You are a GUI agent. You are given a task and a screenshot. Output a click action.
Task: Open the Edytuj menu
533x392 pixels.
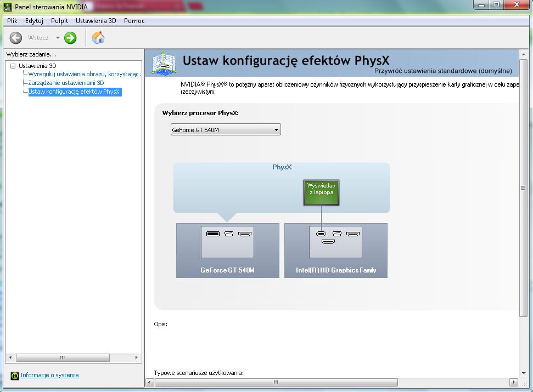[x=34, y=21]
